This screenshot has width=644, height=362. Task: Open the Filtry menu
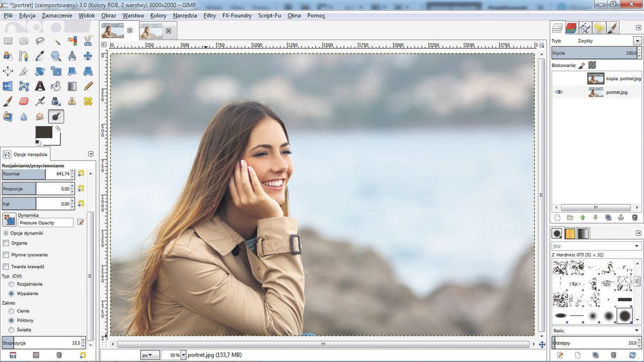[210, 16]
